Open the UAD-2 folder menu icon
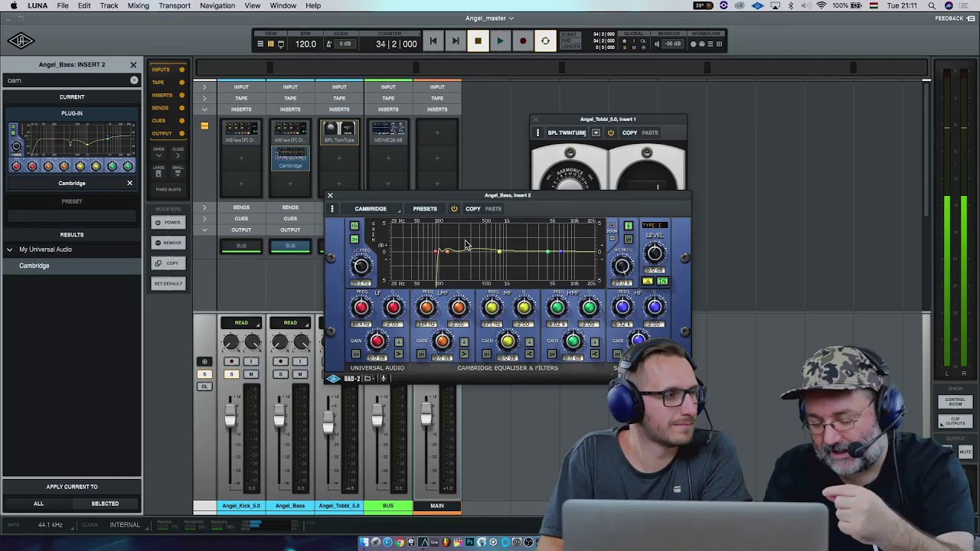This screenshot has height=551, width=980. 368,379
